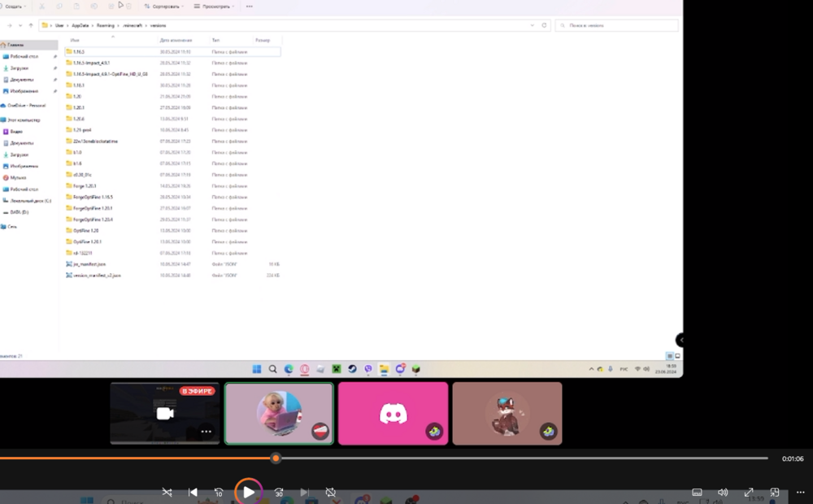Open the Minecraft grass block taskbar icon

(415, 369)
